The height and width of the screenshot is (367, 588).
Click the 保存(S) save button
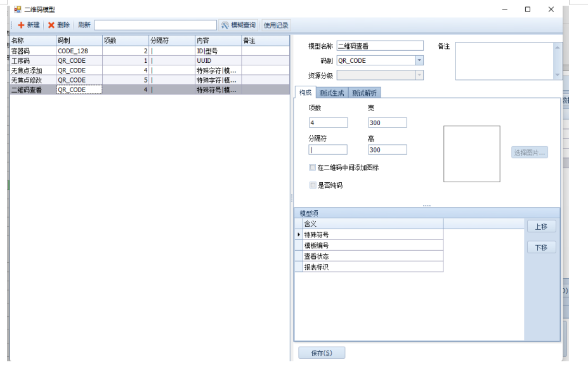[322, 353]
